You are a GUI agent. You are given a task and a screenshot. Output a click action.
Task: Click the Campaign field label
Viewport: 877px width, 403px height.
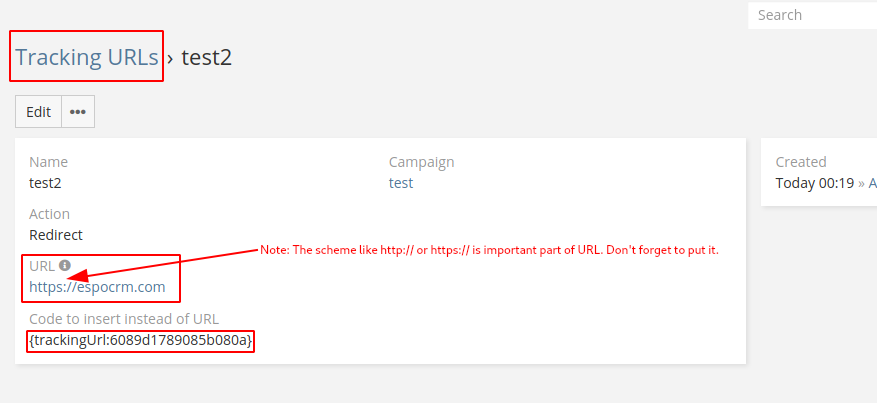[x=421, y=162]
